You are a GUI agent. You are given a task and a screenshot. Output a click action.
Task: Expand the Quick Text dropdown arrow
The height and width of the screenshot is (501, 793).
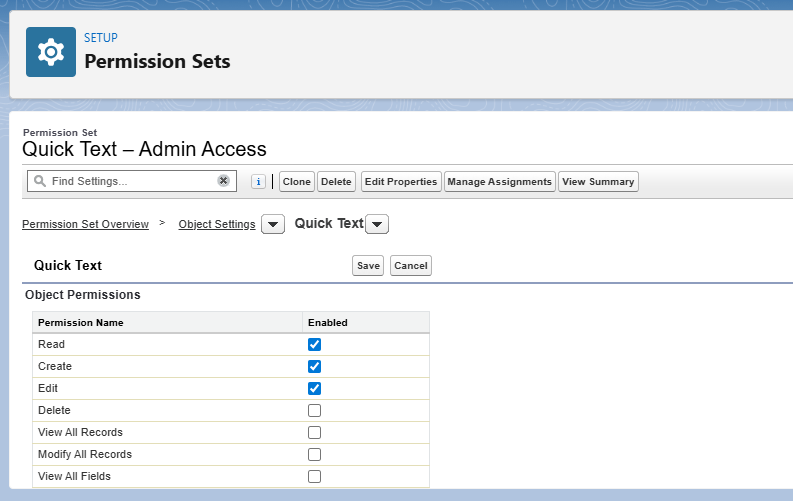coord(377,225)
